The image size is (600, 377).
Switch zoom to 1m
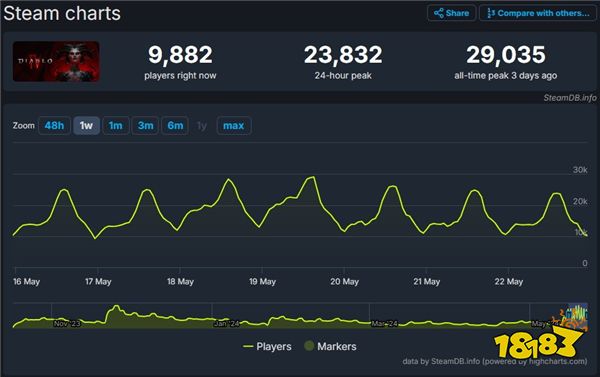[x=116, y=126]
